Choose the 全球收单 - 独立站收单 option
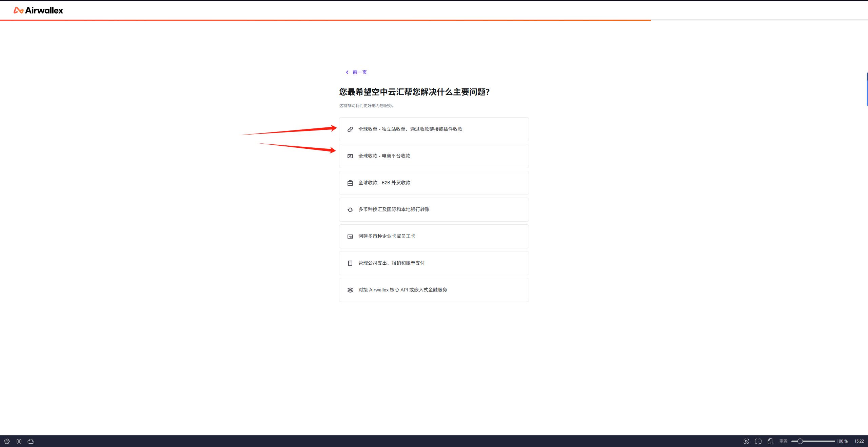Viewport: 868px width, 447px height. [434, 129]
